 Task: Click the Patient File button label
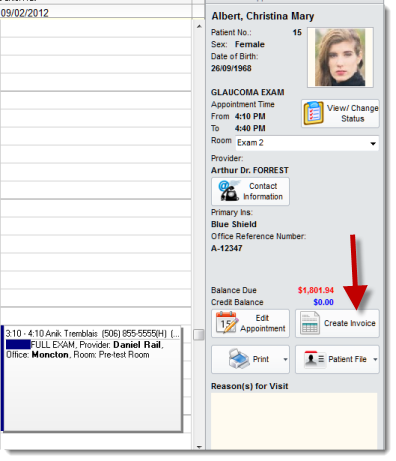[347, 359]
